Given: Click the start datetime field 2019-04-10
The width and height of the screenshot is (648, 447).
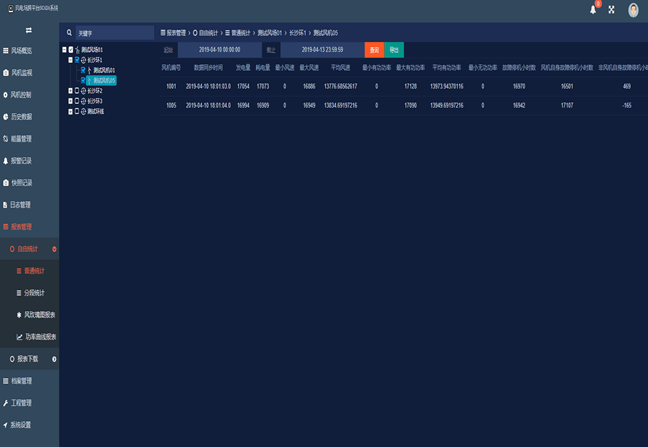Looking at the screenshot, I should 219,50.
